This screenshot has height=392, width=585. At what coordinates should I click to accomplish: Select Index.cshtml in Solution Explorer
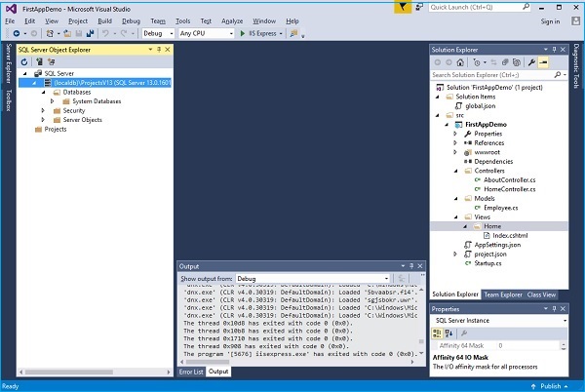pos(510,235)
